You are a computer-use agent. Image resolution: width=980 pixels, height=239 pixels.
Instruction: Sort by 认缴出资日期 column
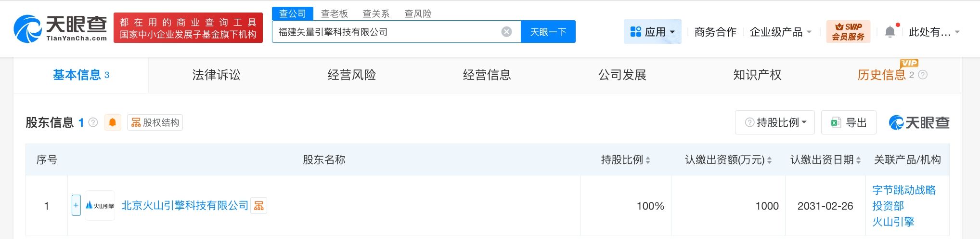point(858,160)
